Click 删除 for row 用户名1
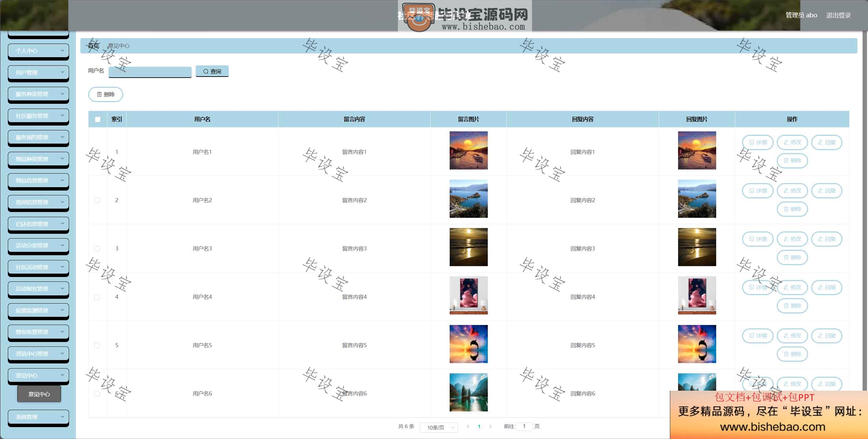The image size is (868, 439). 792,160
